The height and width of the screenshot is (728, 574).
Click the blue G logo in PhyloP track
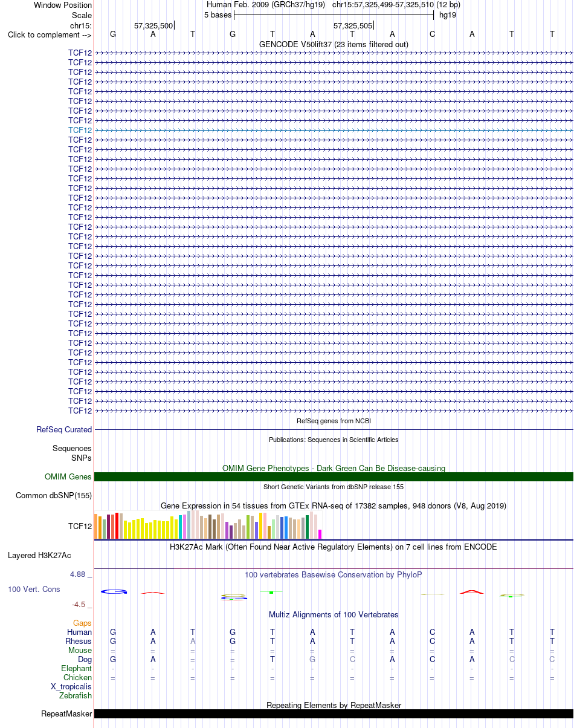click(114, 591)
